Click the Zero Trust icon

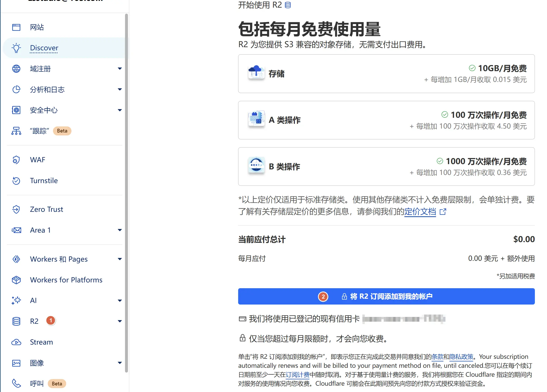coord(16,209)
